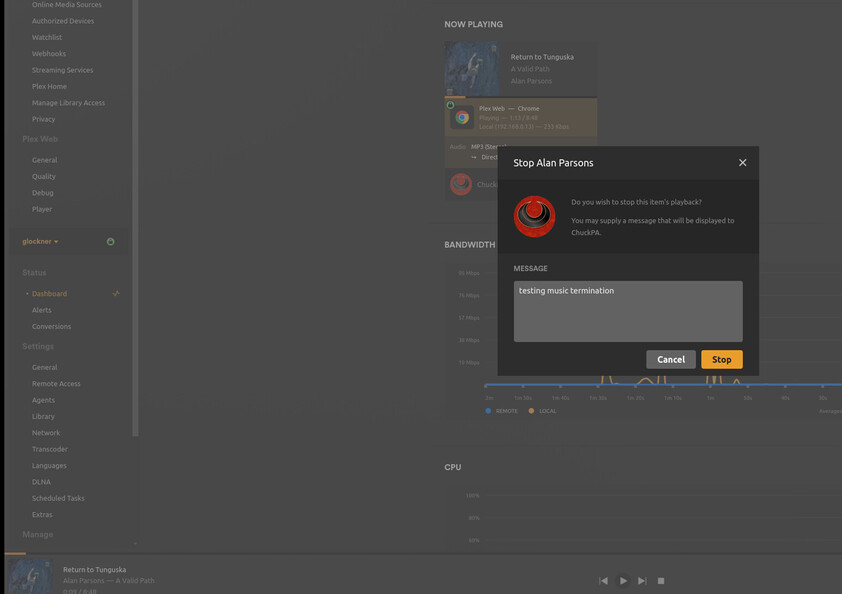Open Return to Tunguska title in Now Playing
Viewport: 842px width, 594px height.
(542, 57)
